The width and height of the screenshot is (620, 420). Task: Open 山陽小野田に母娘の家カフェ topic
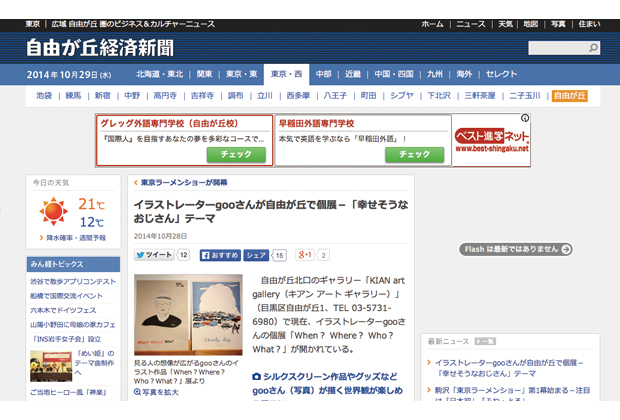73,325
